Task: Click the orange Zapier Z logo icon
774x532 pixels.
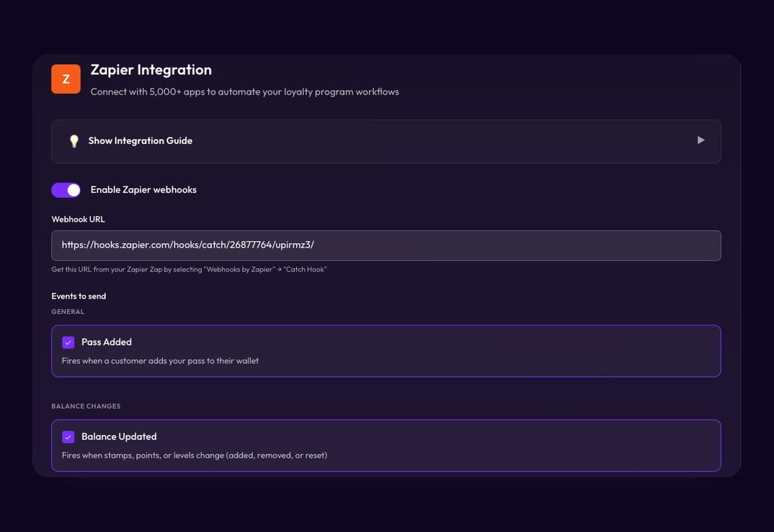Action: pyautogui.click(x=66, y=79)
